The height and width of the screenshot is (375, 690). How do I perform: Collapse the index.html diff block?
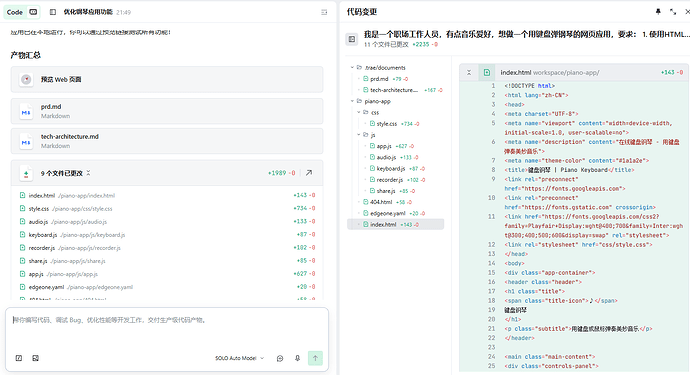(469, 73)
